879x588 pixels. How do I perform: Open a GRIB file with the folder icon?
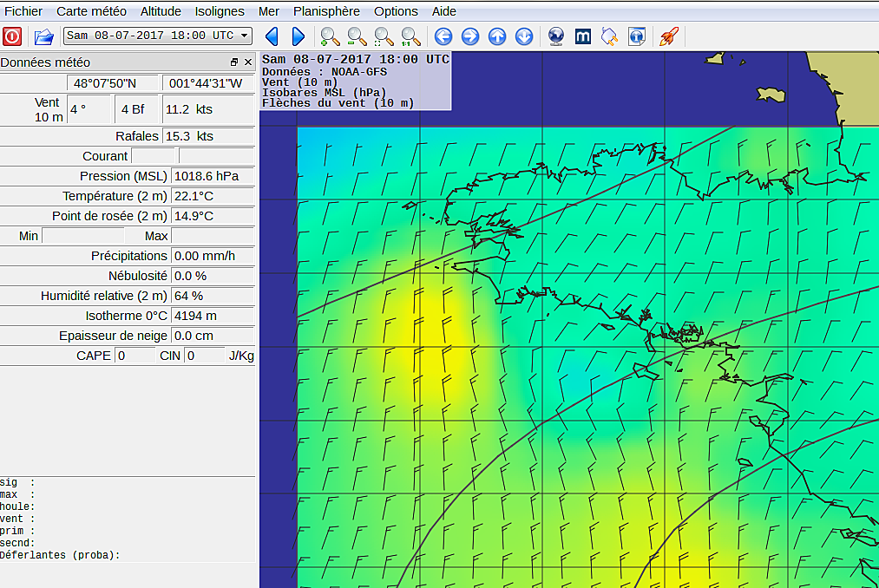[x=43, y=37]
